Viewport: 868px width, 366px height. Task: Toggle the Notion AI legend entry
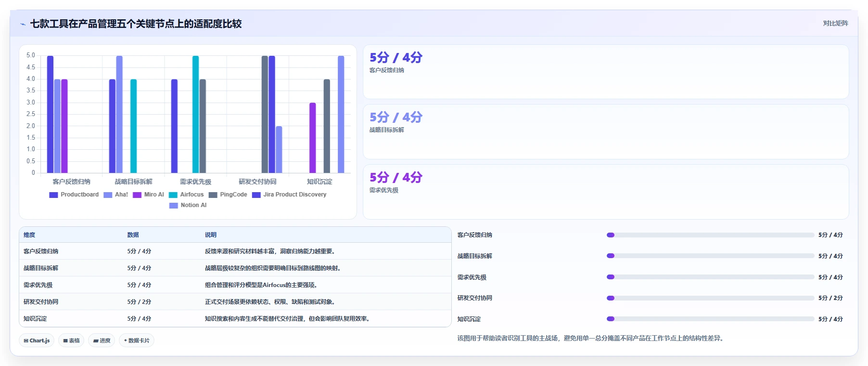(x=188, y=205)
